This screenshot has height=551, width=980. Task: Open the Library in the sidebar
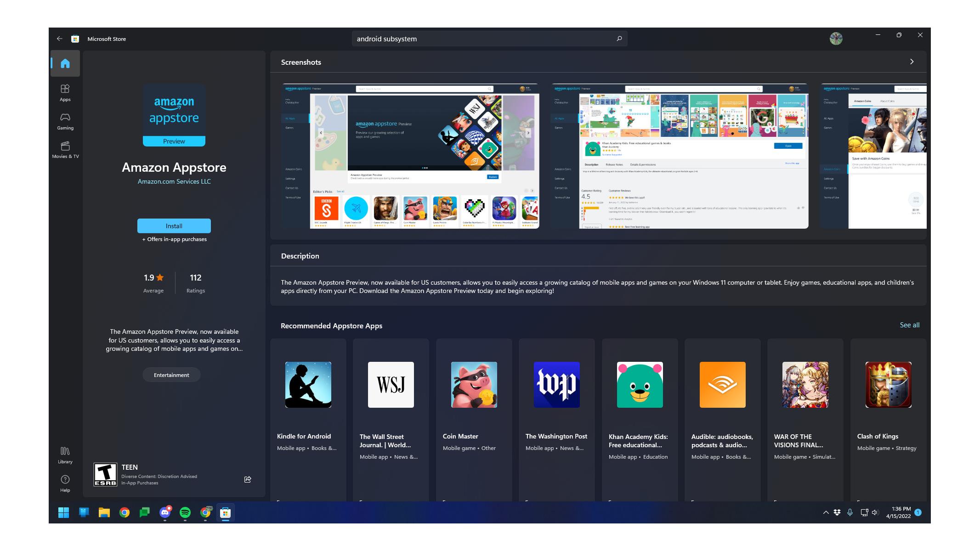pos(65,455)
